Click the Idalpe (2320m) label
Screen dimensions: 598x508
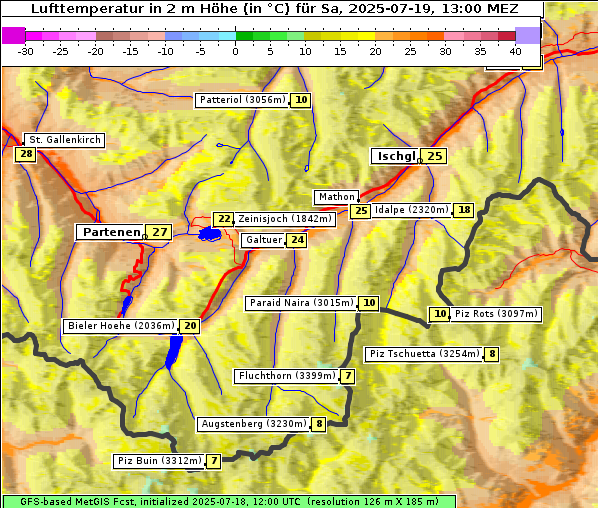coord(412,210)
